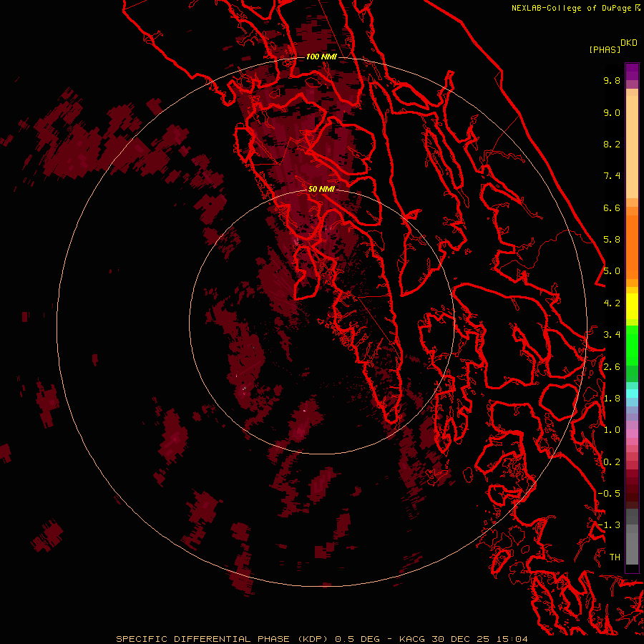The width and height of the screenshot is (644, 644).
Task: Click the dark orange segment of the color bar
Action: click(632, 246)
